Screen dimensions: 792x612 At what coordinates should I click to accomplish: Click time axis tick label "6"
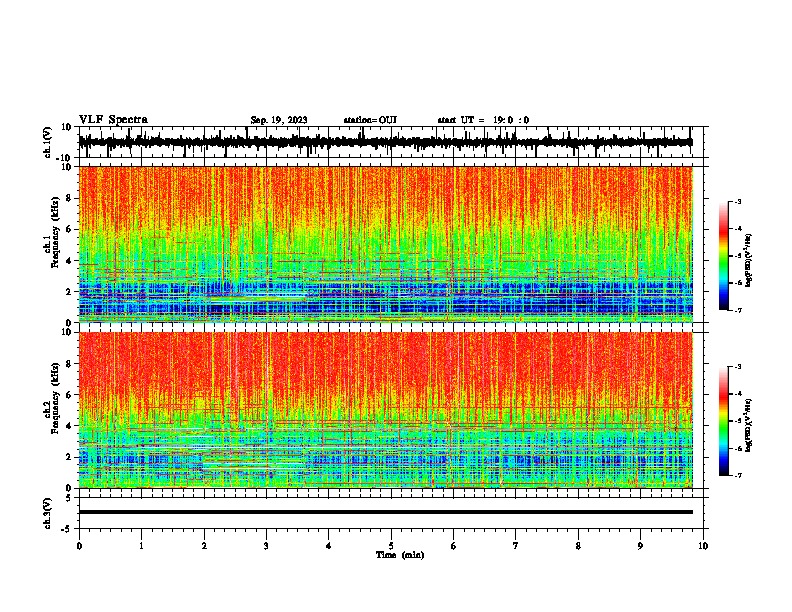coord(454,546)
